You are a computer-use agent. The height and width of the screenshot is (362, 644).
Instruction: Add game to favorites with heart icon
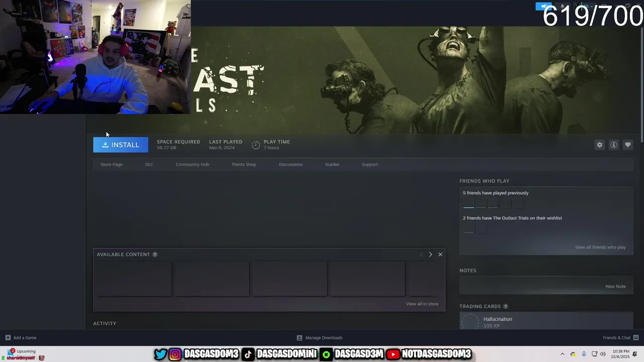627,145
